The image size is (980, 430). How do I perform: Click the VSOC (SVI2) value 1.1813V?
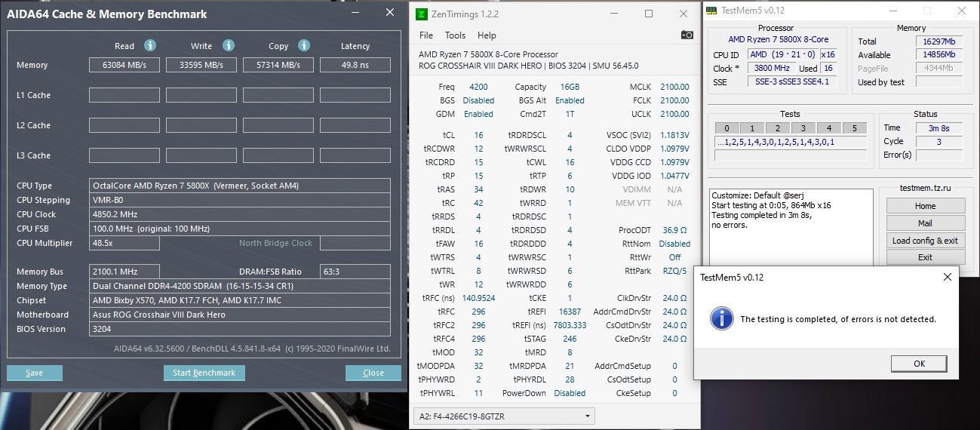(674, 135)
